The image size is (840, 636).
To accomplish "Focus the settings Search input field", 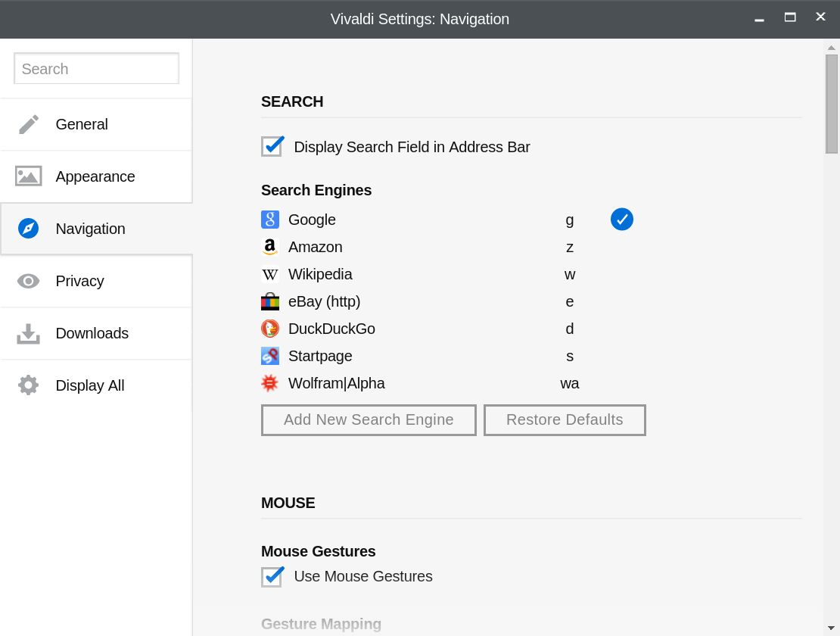I will pos(97,69).
